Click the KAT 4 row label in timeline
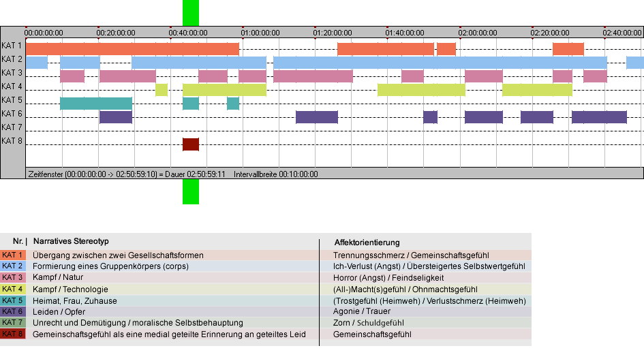 tap(12, 87)
